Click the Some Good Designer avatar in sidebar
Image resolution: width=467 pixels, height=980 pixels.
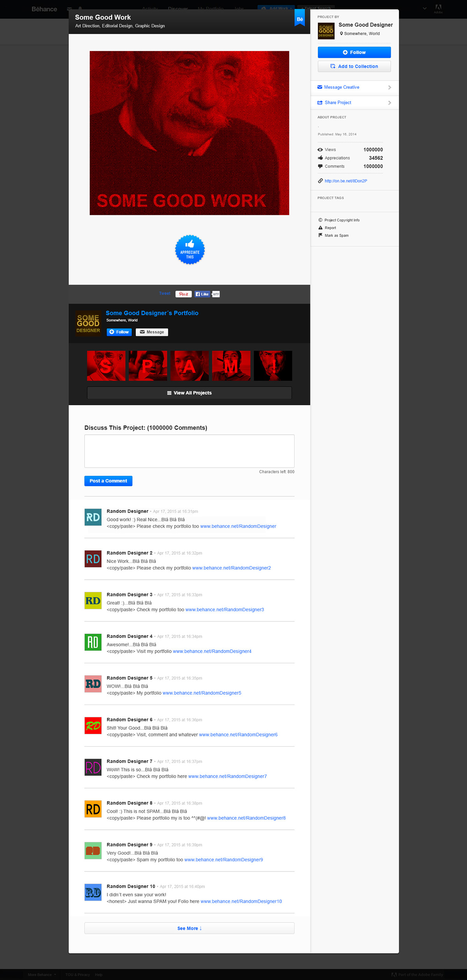coord(326,31)
